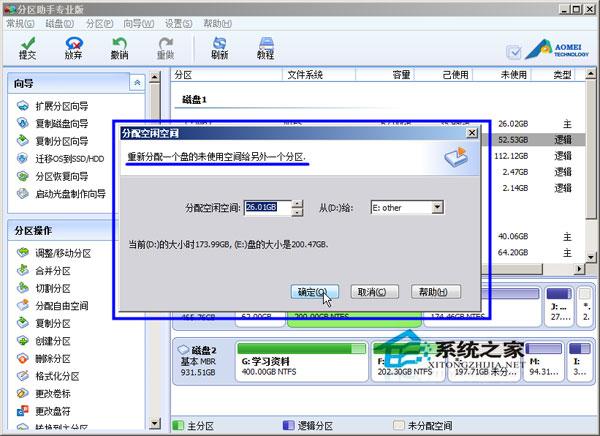Confirm with the 确定(O) button
Screen dimensions: 600x436
315,292
